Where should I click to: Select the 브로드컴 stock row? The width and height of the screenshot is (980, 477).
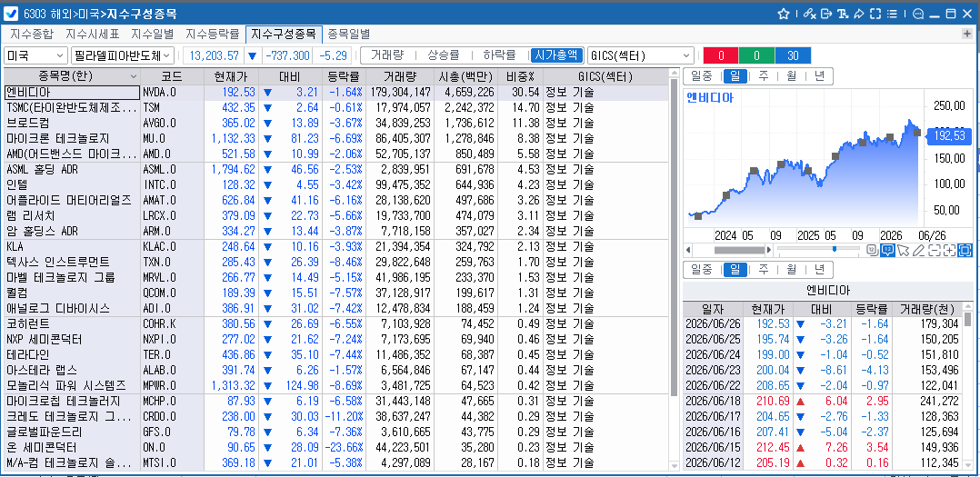coord(337,123)
